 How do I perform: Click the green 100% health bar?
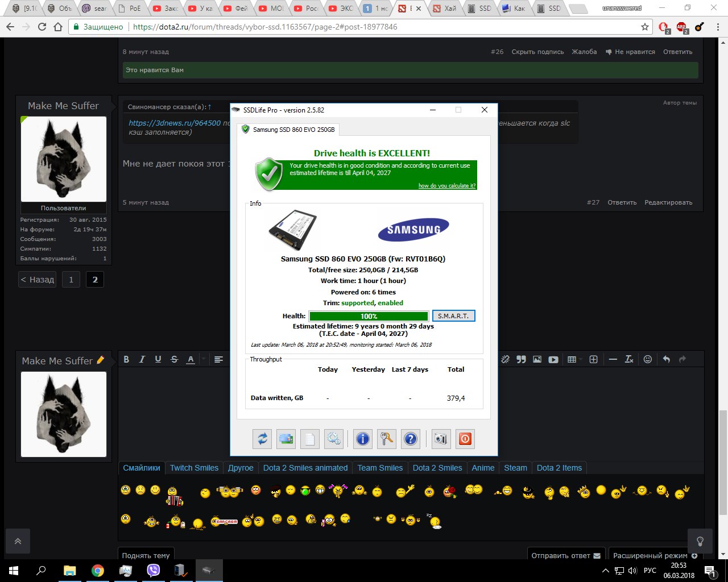(369, 316)
